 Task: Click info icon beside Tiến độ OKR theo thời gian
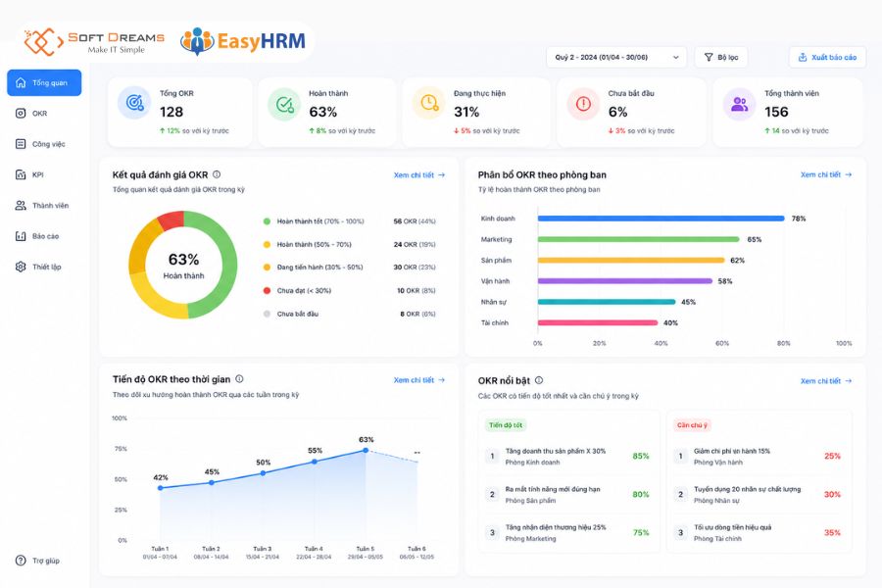[239, 378]
